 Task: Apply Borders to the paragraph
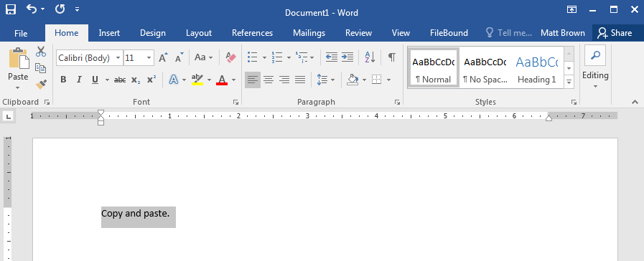pyautogui.click(x=377, y=80)
